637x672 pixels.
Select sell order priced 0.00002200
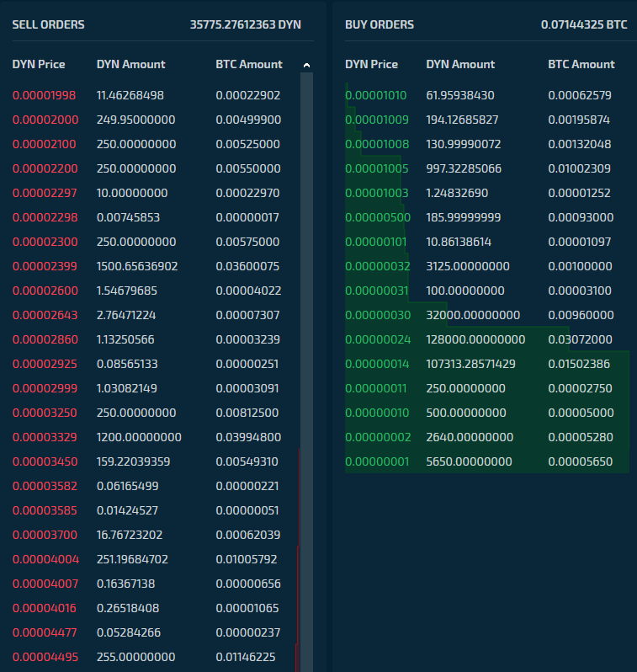[156, 168]
